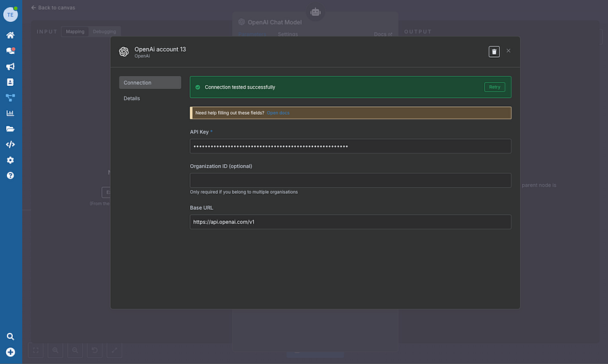Open the megaphone announcements icon
The height and width of the screenshot is (364, 608).
[11, 66]
